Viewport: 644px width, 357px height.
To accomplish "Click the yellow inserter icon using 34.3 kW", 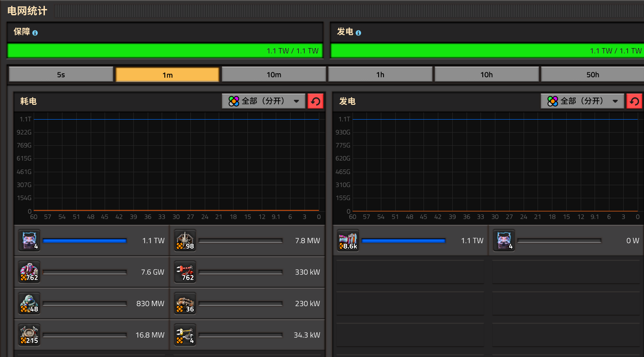I will click(x=185, y=335).
